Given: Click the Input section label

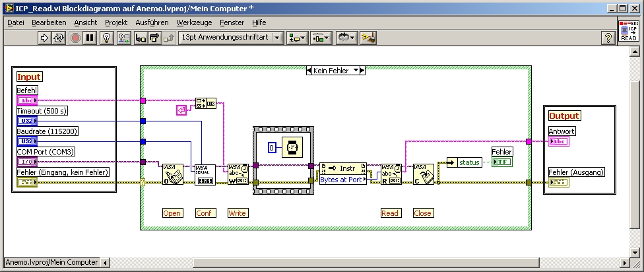Looking at the screenshot, I should tap(29, 77).
